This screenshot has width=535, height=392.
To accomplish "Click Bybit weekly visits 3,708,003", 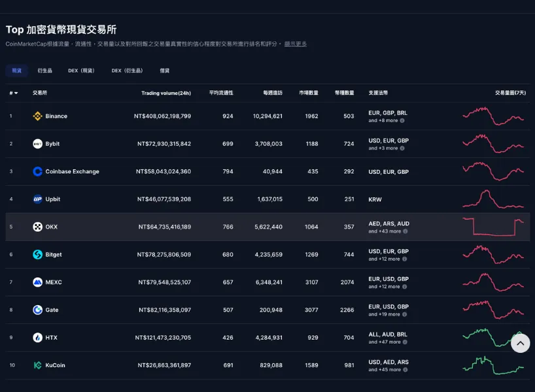I will (269, 144).
